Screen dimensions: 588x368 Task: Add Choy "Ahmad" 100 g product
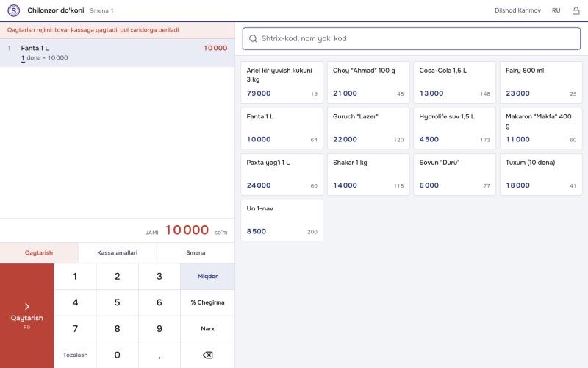coord(368,82)
